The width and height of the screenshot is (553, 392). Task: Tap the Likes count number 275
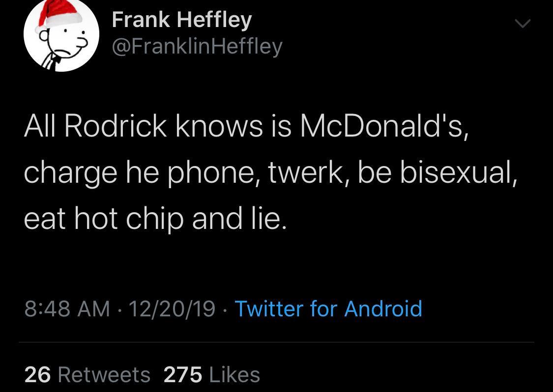coord(182,374)
